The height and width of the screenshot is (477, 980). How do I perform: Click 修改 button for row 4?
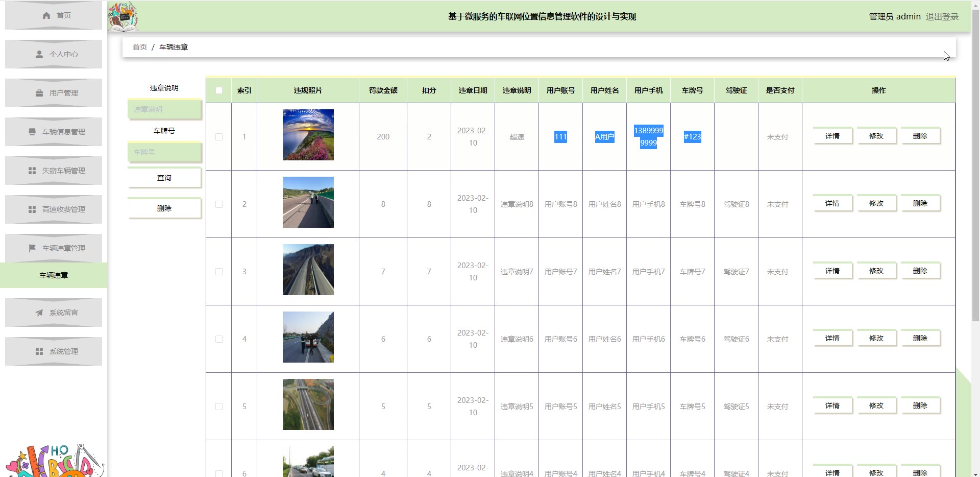pos(876,338)
